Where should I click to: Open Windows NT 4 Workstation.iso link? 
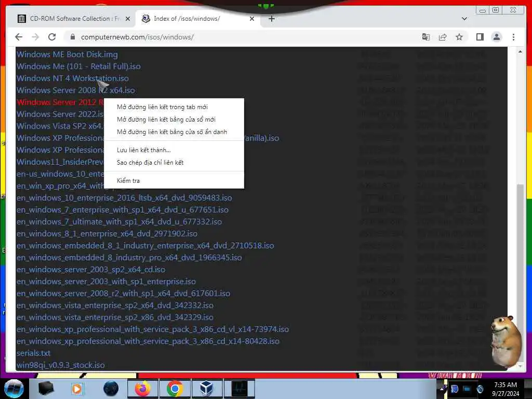coord(73,78)
